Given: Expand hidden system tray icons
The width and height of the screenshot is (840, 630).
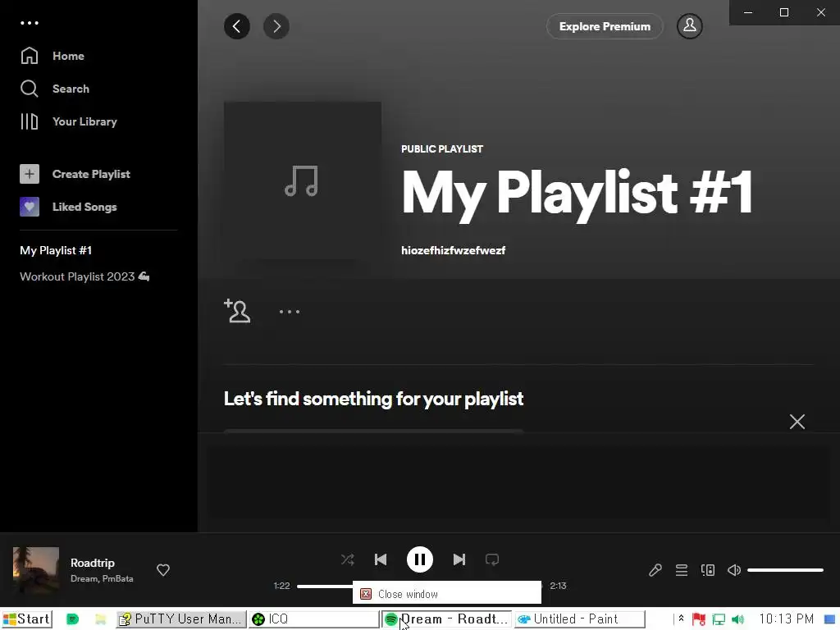Looking at the screenshot, I should click(x=681, y=619).
